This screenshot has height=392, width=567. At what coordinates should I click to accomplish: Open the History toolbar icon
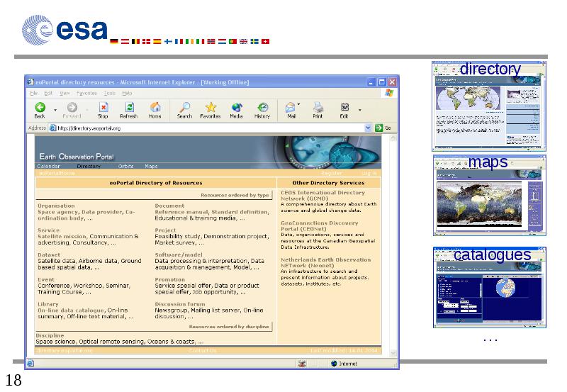(x=262, y=108)
